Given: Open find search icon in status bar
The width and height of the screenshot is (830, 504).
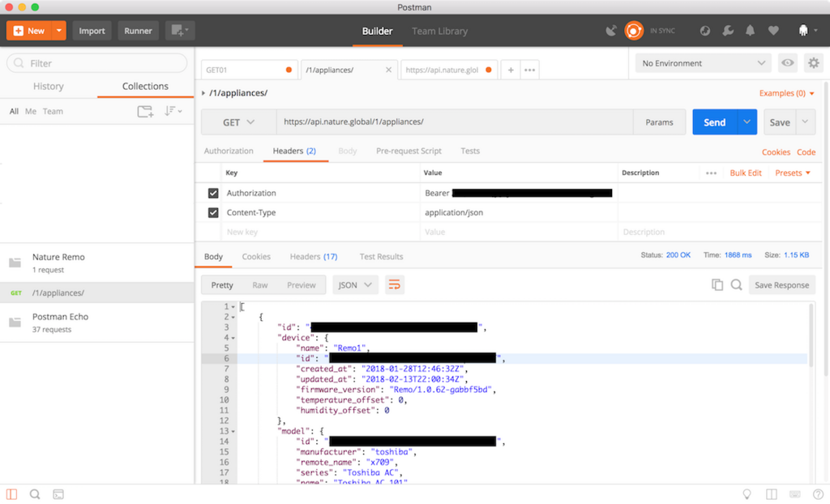Looking at the screenshot, I should [35, 494].
